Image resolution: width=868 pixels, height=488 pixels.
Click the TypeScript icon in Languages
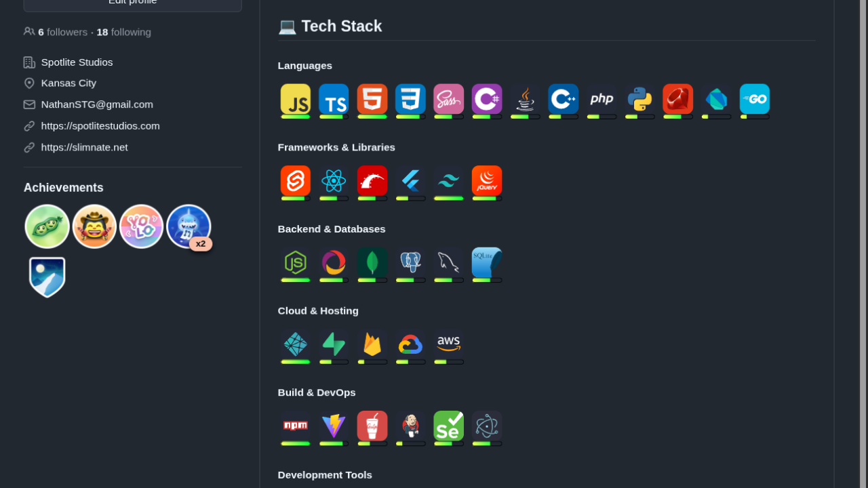coord(334,99)
